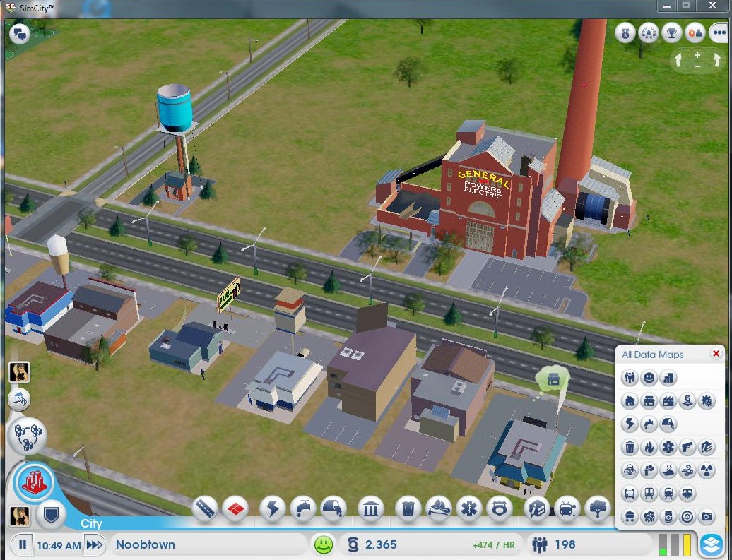The height and width of the screenshot is (560, 732).
Task: Open the Zones tool in bottom toolbar
Action: point(235,508)
